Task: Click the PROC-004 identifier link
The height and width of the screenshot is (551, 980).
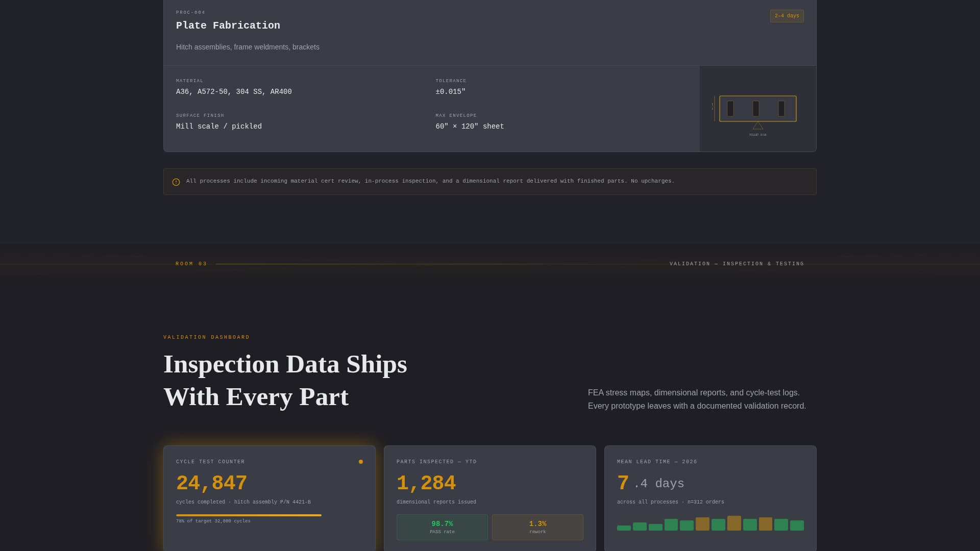Action: pyautogui.click(x=190, y=12)
